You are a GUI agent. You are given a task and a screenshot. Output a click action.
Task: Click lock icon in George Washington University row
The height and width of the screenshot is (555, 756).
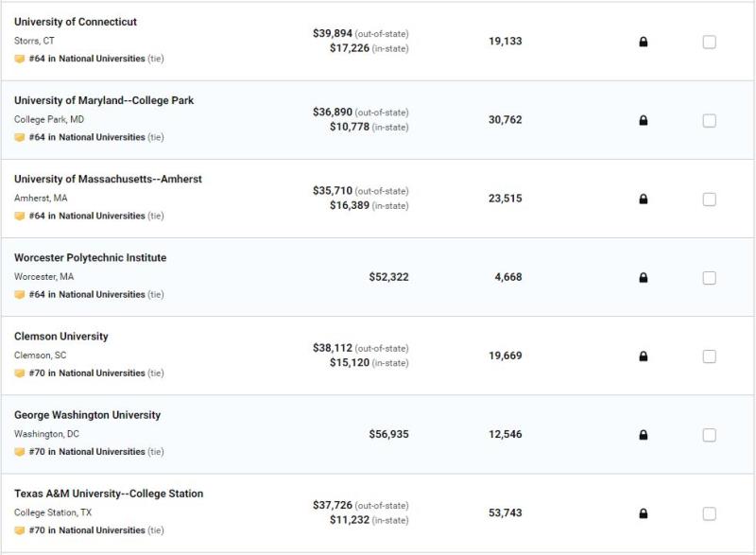pos(644,435)
